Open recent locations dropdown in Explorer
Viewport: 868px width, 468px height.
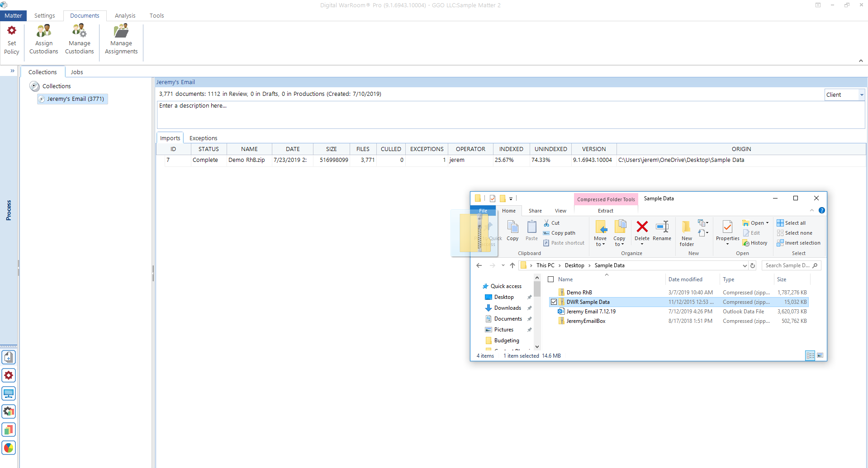[503, 265]
